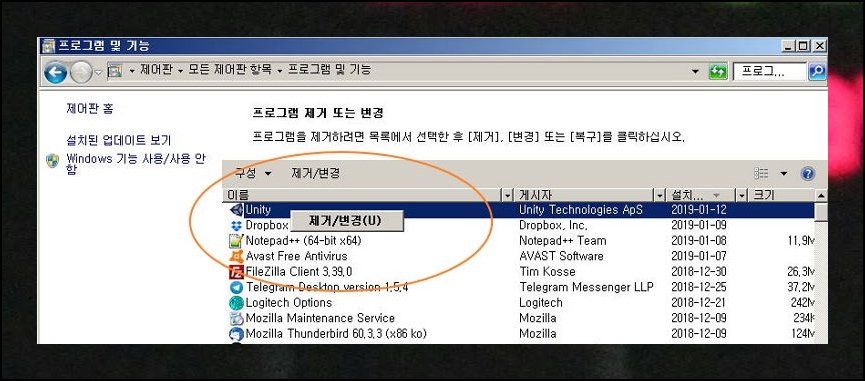The height and width of the screenshot is (381, 865).
Task: Click publisher Unity Technologies ApS
Action: (x=581, y=210)
